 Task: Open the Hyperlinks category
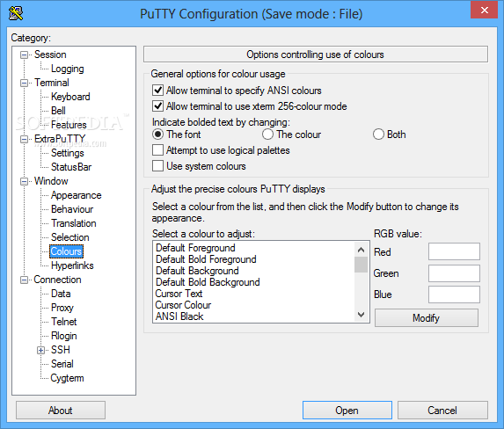(x=72, y=265)
